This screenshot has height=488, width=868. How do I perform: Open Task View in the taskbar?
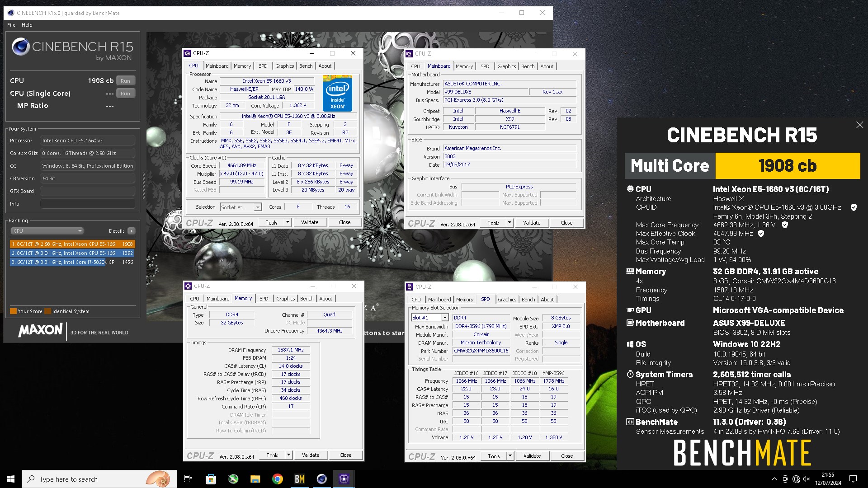(188, 479)
